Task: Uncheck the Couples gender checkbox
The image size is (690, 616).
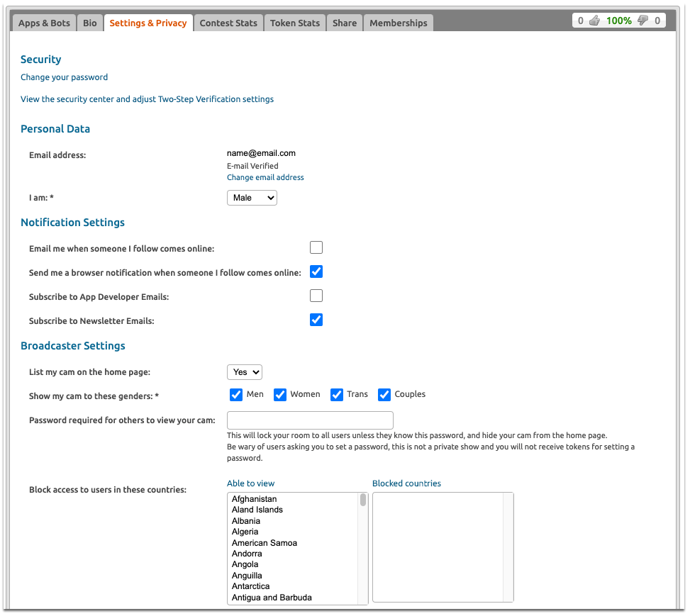Action: tap(384, 395)
